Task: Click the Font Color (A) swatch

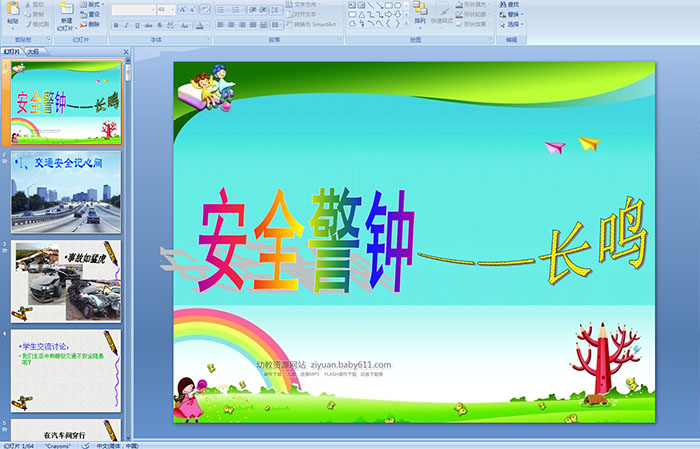Action: pos(200,25)
